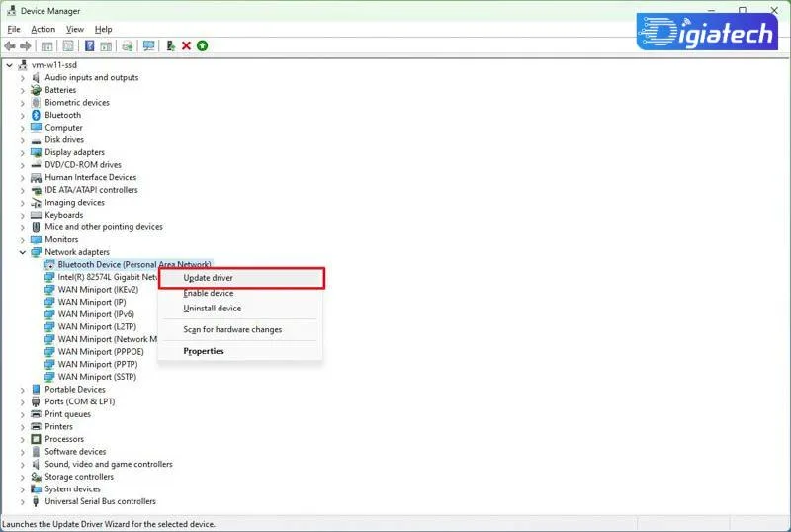This screenshot has width=791, height=532.
Task: Select the Intel(R) 82574L Gigabit adapter
Action: (108, 277)
